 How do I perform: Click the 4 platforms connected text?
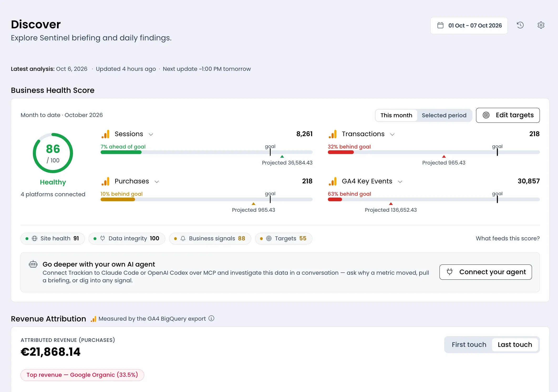pos(53,194)
